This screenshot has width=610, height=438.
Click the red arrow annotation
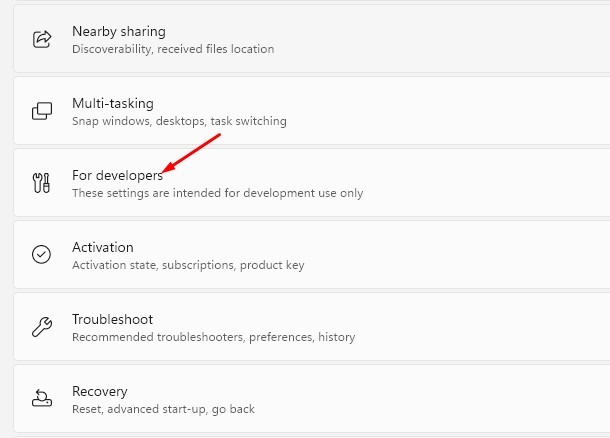[x=191, y=153]
